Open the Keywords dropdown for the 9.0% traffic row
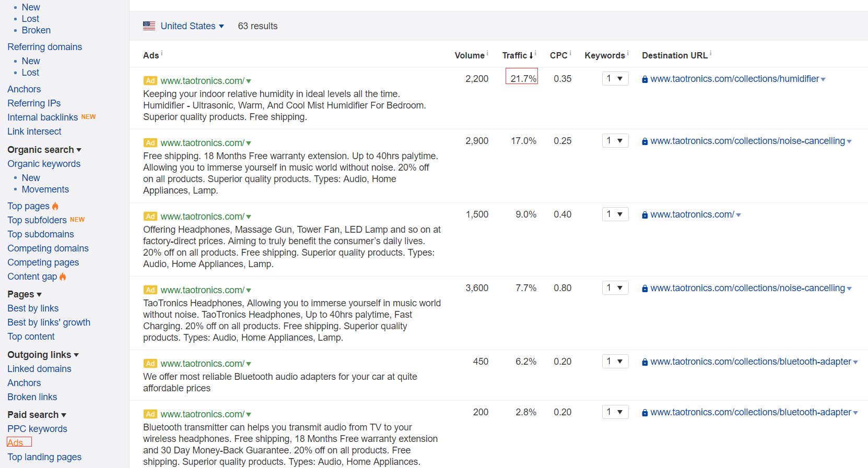Viewport: 868px width, 468px height. pos(615,214)
